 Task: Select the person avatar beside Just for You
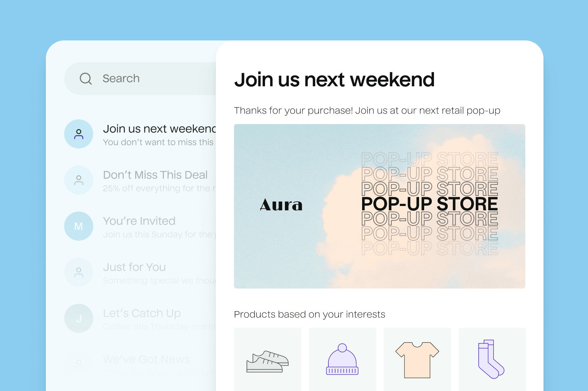point(79,272)
